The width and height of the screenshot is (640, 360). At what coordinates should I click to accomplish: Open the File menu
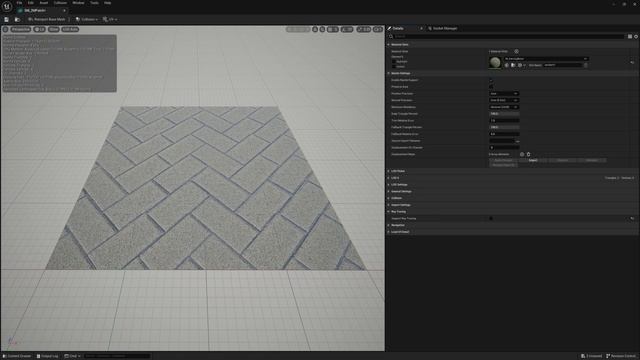click(19, 3)
